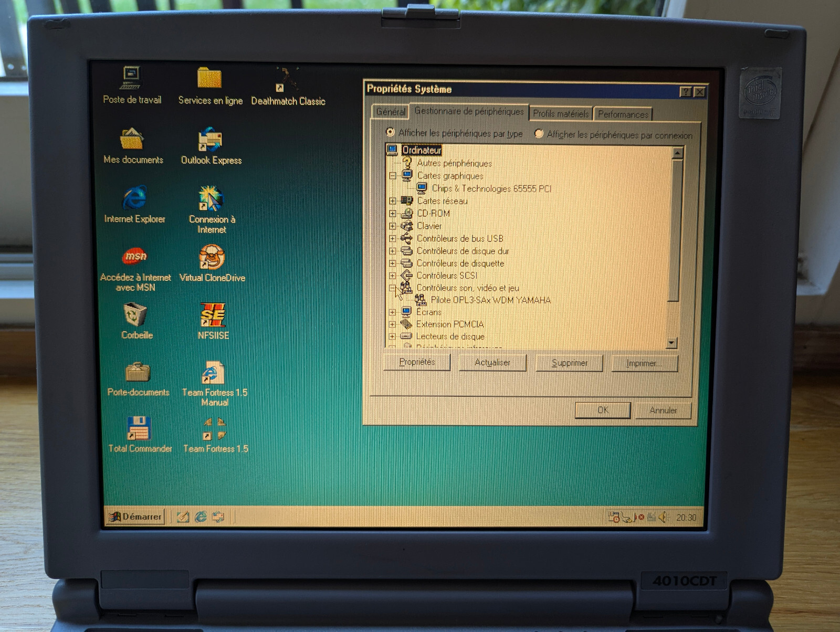
Task: Open the Connexion à Internet wizard icon
Action: 211,198
